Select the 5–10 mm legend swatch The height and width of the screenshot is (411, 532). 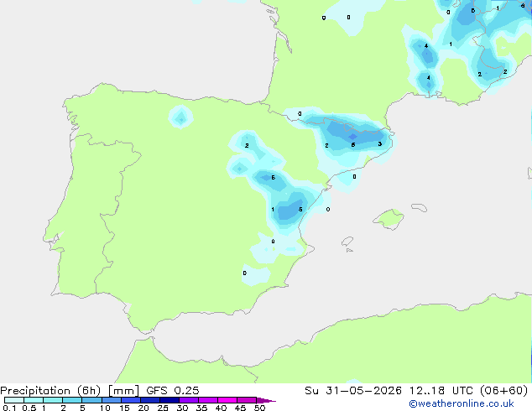click(91, 400)
